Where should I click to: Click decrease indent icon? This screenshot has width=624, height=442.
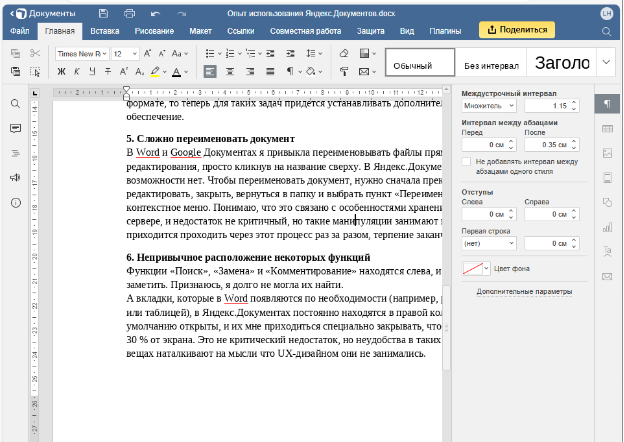[x=270, y=53]
